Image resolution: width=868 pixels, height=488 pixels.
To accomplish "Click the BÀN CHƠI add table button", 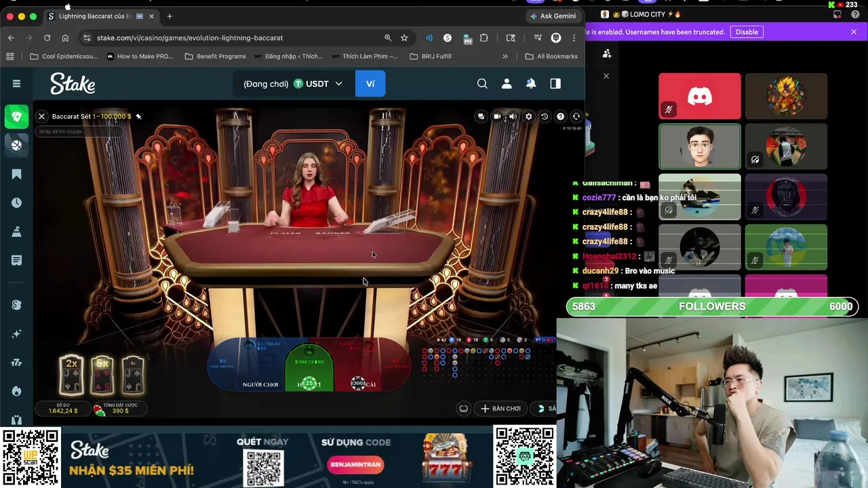I will pyautogui.click(x=500, y=409).
